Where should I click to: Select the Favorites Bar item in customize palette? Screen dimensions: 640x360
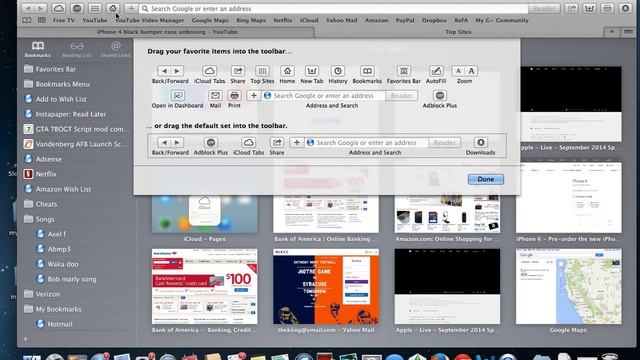click(404, 75)
